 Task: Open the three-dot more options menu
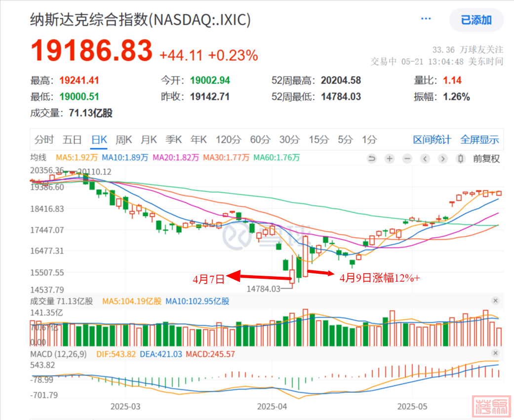pos(426,19)
